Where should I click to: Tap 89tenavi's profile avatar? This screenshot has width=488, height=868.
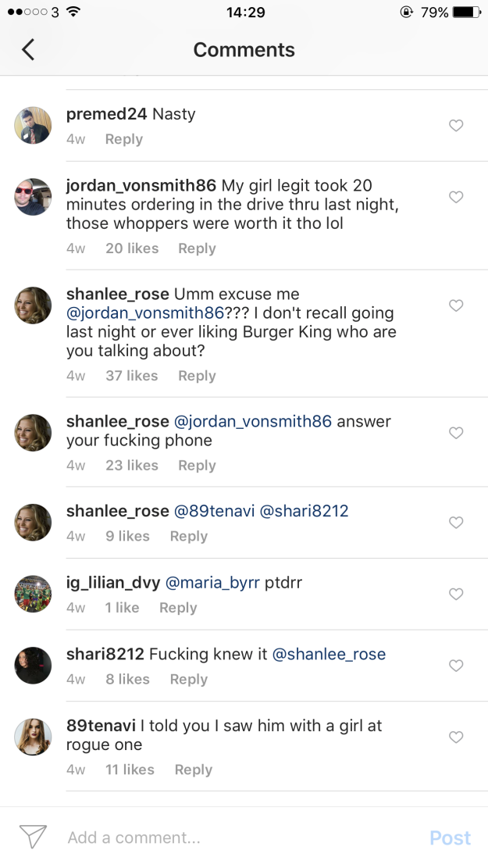coord(33,738)
